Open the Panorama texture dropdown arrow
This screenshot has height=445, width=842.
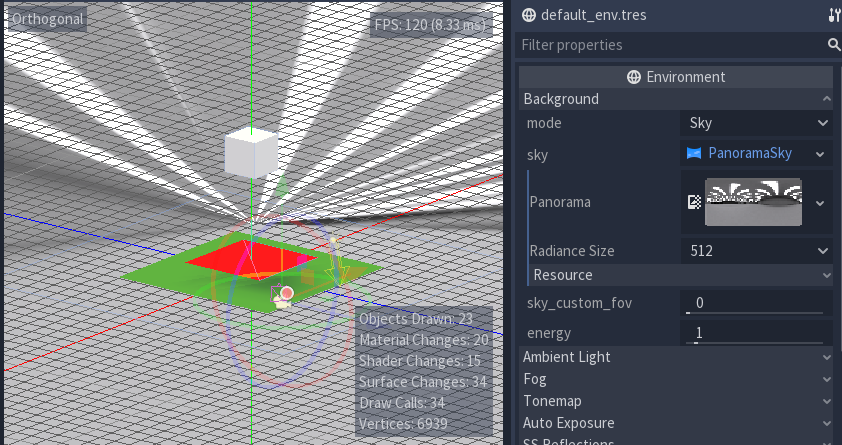820,203
